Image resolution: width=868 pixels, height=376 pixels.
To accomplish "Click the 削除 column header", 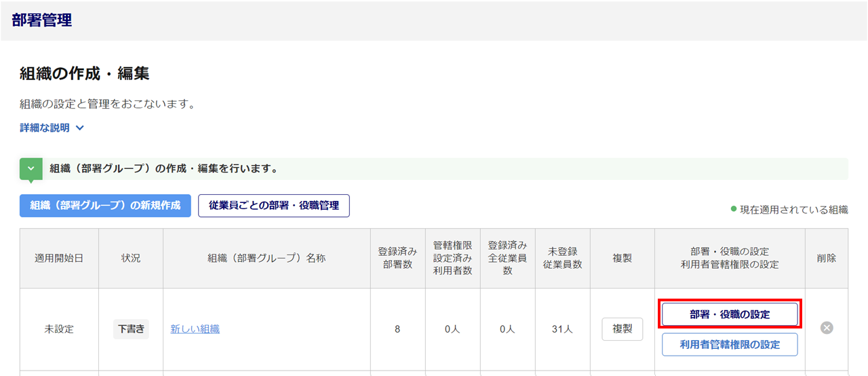I will [827, 259].
